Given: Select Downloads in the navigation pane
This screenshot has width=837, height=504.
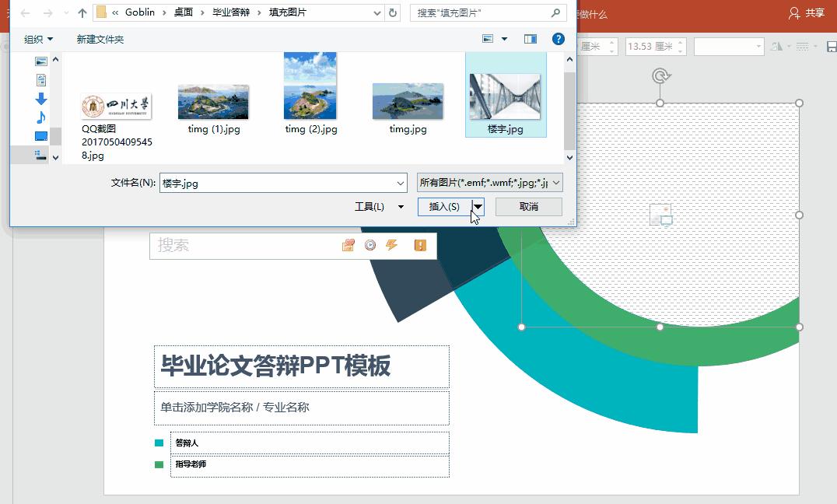Looking at the screenshot, I should pos(41,99).
